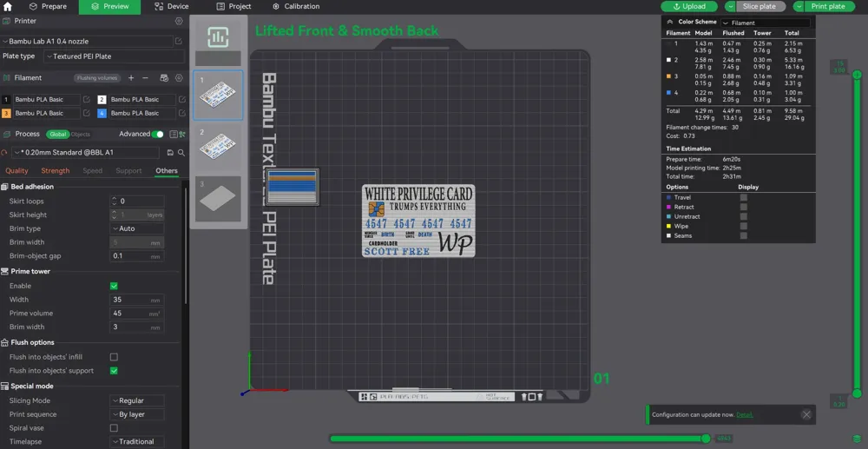Open the Print sequence dropdown
Screen dimensions: 868x449
point(137,414)
